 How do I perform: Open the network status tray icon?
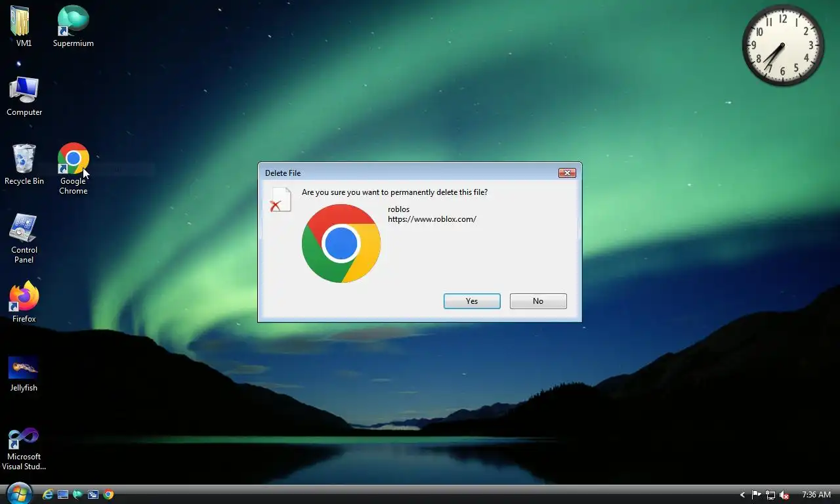(x=770, y=495)
